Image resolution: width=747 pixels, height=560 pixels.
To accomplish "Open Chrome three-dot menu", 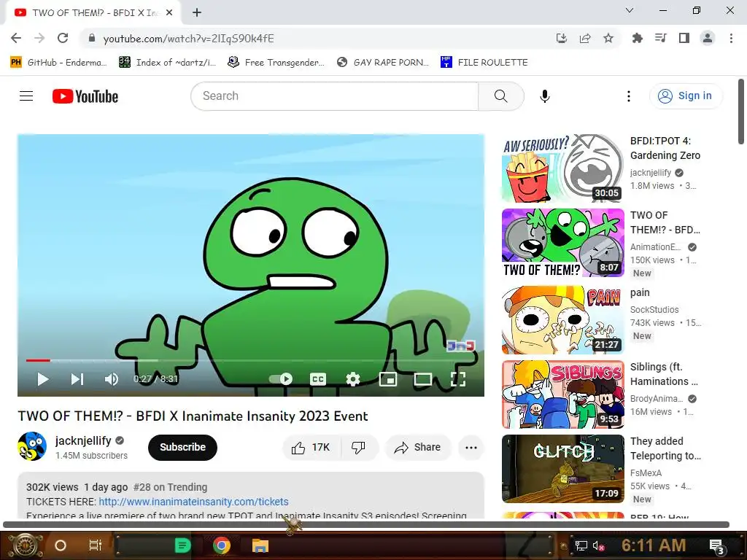I will pyautogui.click(x=731, y=38).
